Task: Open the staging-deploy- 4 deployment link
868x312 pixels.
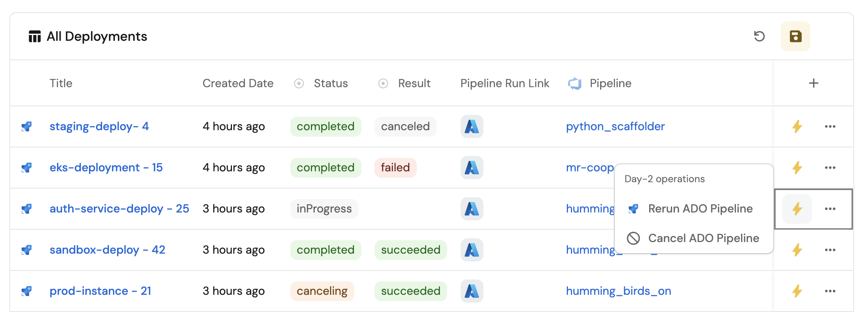Action: (99, 126)
